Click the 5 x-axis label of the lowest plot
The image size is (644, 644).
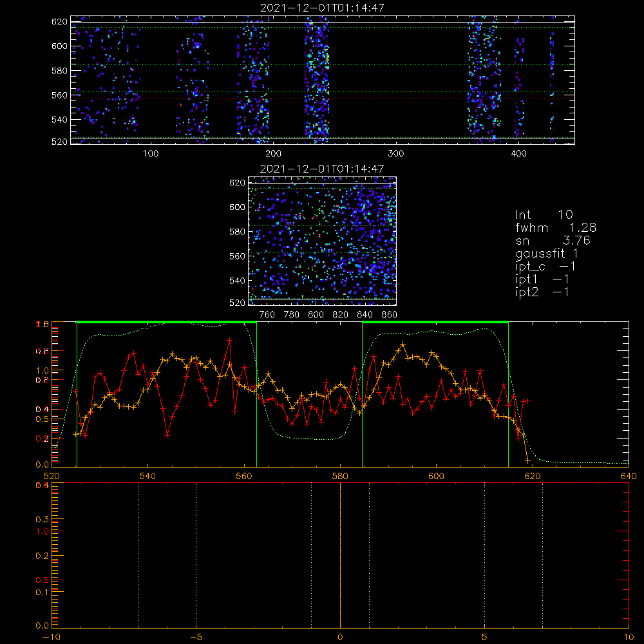pyautogui.click(x=485, y=638)
